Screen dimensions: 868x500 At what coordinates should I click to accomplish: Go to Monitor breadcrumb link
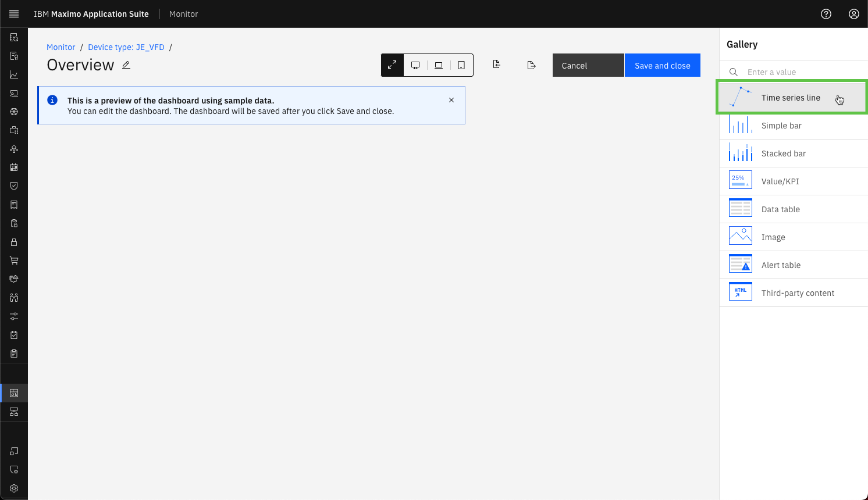coord(61,47)
